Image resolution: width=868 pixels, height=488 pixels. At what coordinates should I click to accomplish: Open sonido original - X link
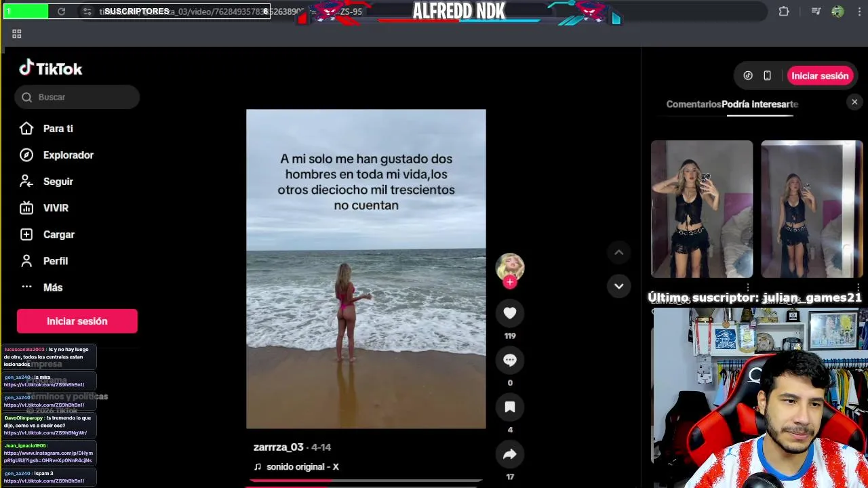(302, 467)
